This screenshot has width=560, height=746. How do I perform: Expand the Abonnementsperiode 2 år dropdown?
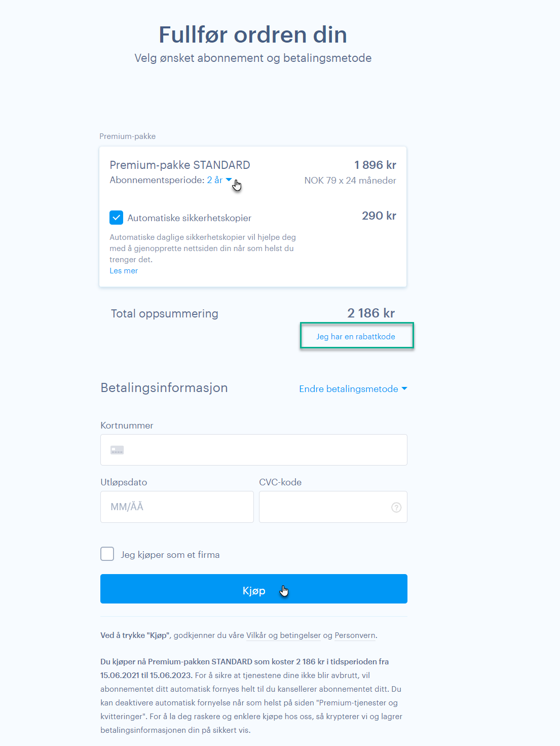point(219,180)
